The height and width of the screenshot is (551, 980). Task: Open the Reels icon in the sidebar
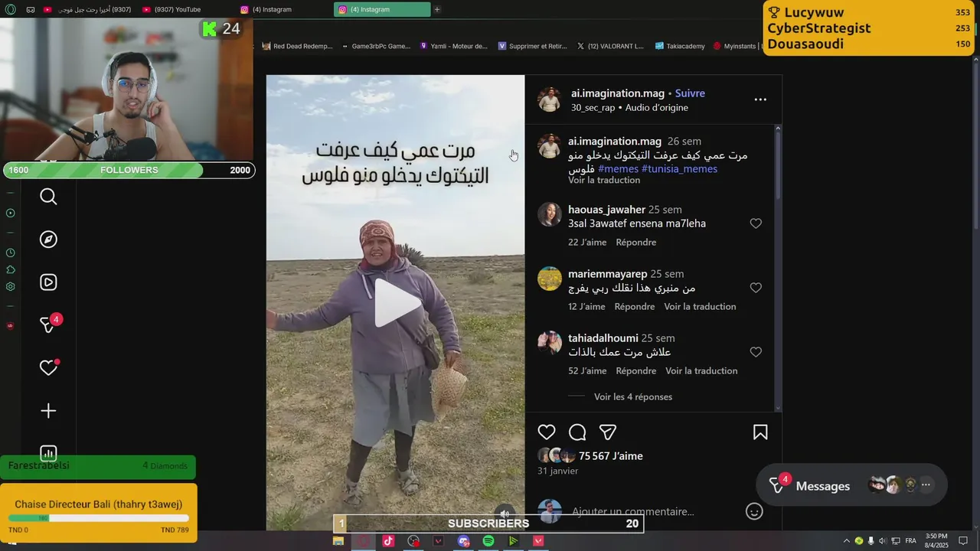point(48,282)
